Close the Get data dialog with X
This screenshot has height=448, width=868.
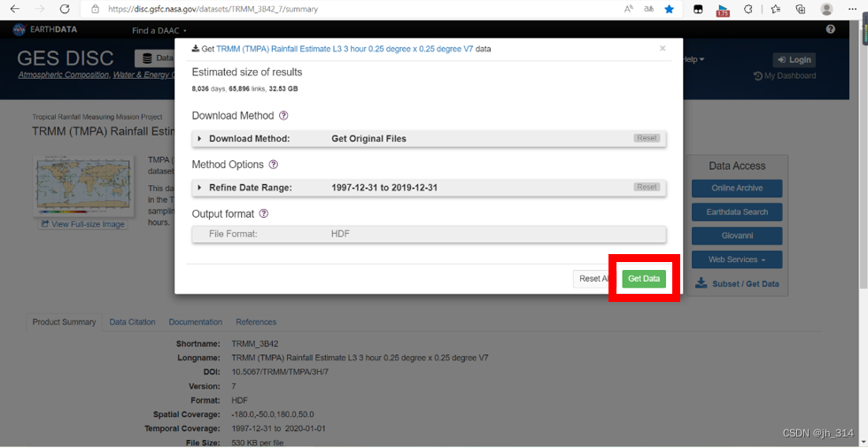coord(663,49)
